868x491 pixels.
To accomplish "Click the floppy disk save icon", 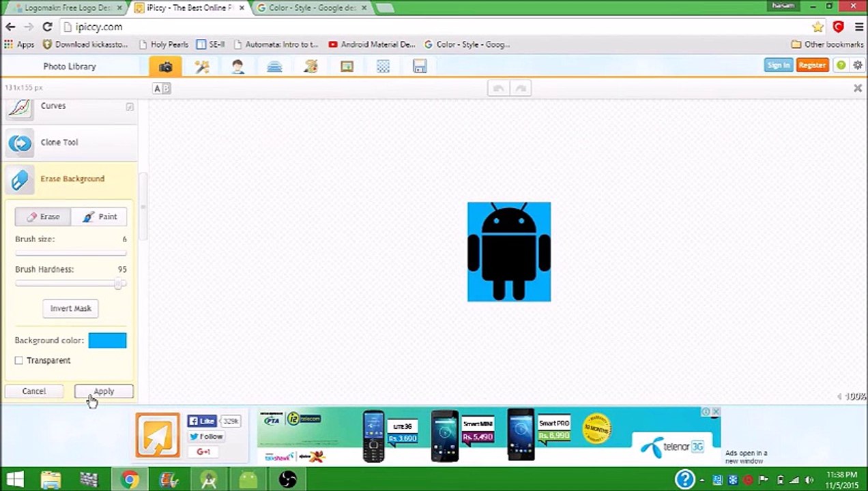I will [420, 66].
